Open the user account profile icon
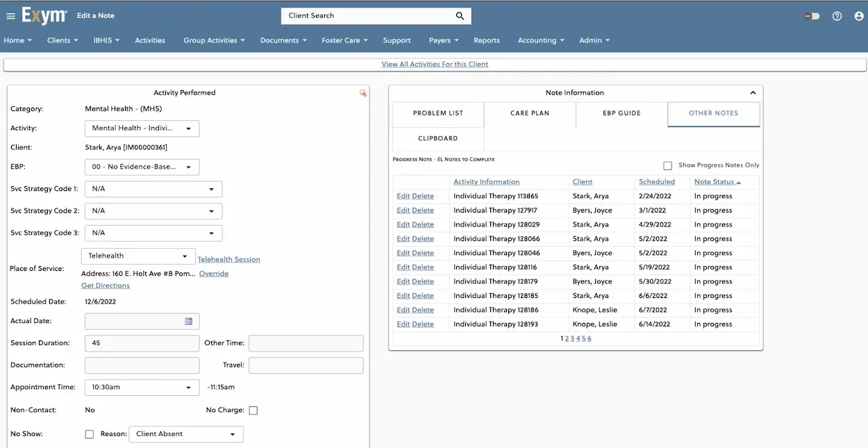The image size is (868, 448). pyautogui.click(x=859, y=15)
